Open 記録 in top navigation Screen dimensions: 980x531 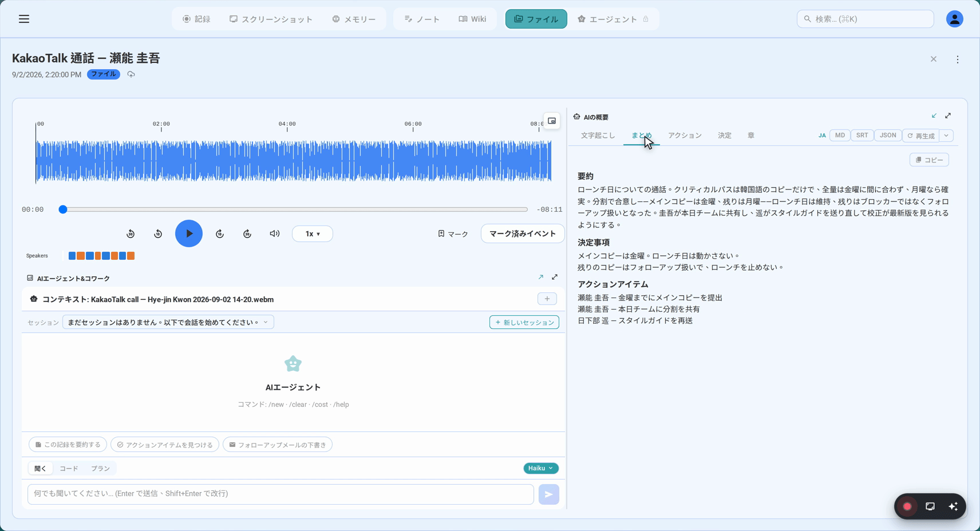point(196,19)
